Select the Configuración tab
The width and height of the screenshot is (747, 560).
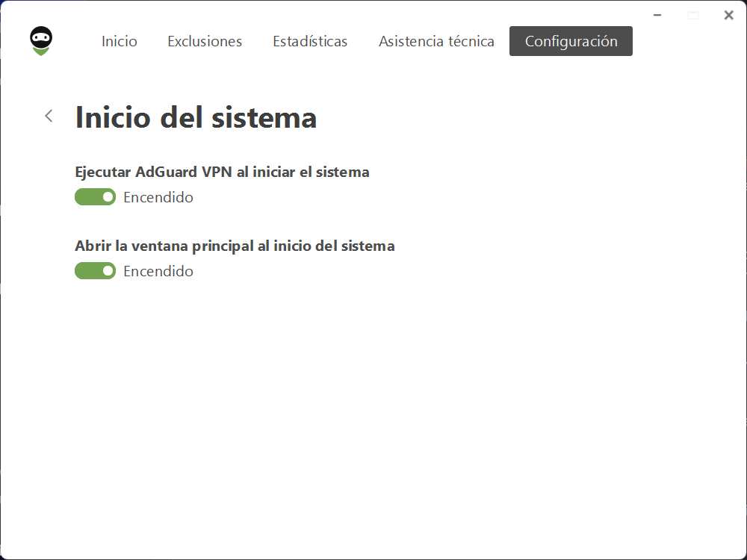click(x=571, y=41)
